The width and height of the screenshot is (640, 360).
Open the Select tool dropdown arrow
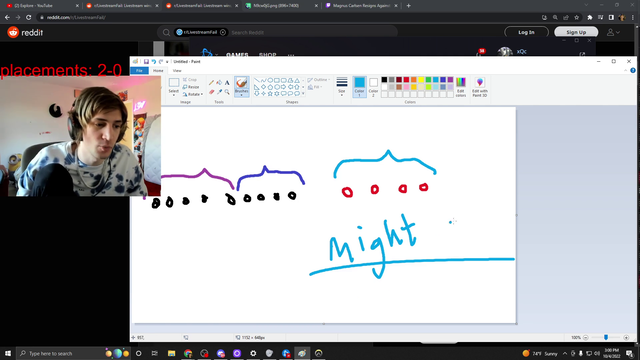coord(174,95)
